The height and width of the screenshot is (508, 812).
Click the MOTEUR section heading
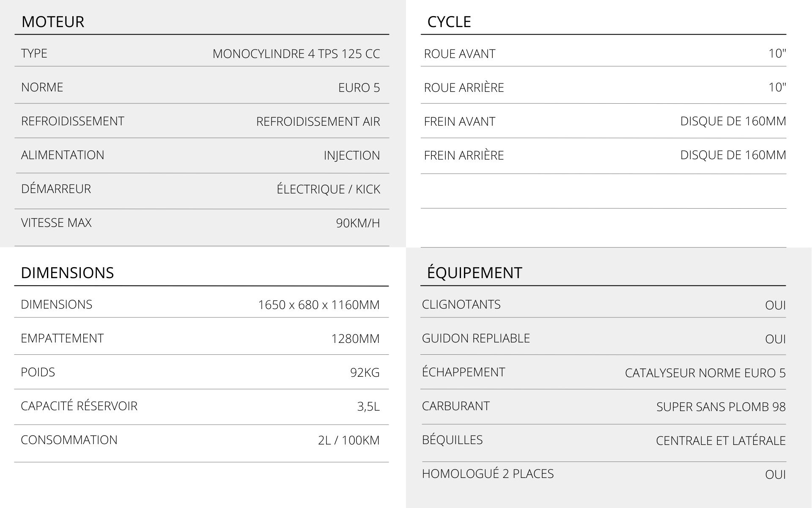click(x=53, y=22)
